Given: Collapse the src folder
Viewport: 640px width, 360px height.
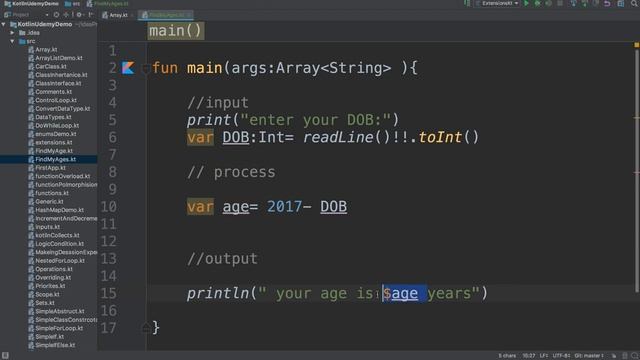Looking at the screenshot, I should coord(12,41).
